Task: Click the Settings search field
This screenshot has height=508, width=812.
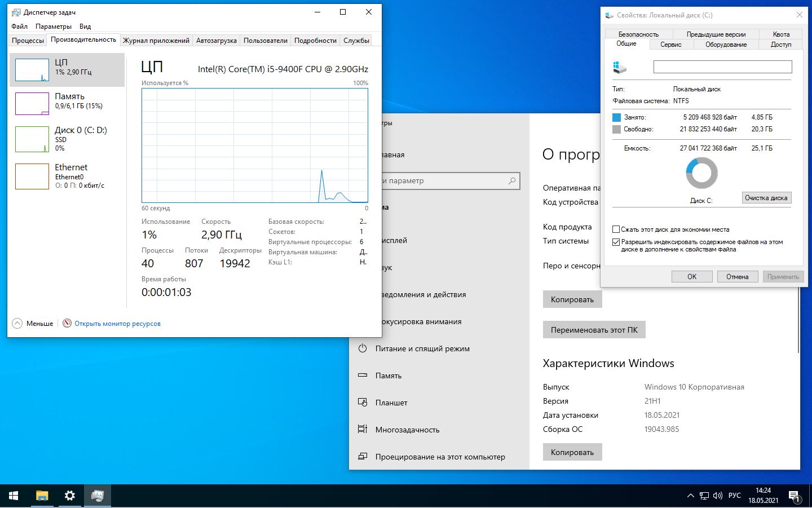Action: tap(451, 181)
